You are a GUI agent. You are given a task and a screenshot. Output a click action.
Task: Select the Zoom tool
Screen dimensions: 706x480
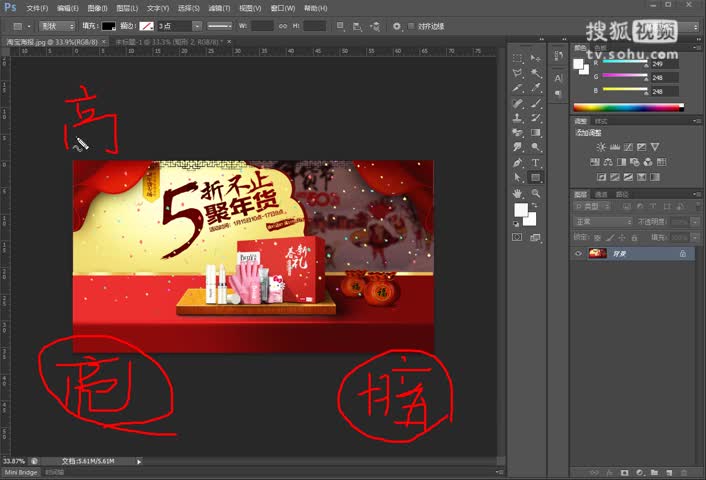pos(535,193)
